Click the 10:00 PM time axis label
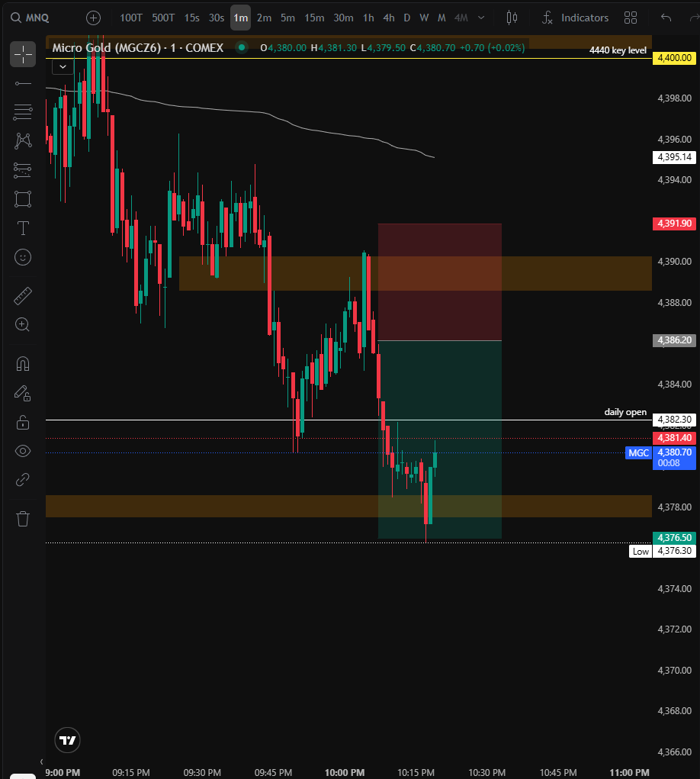 345,773
